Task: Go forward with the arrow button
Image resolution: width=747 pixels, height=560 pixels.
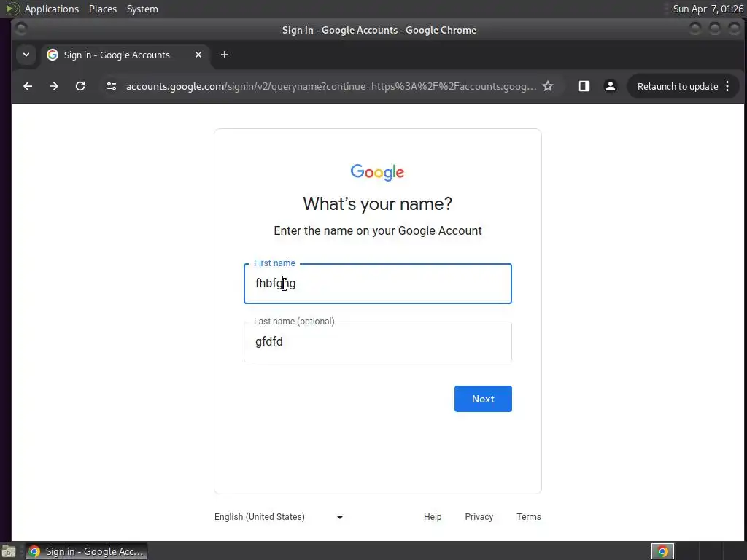Action: 54,86
